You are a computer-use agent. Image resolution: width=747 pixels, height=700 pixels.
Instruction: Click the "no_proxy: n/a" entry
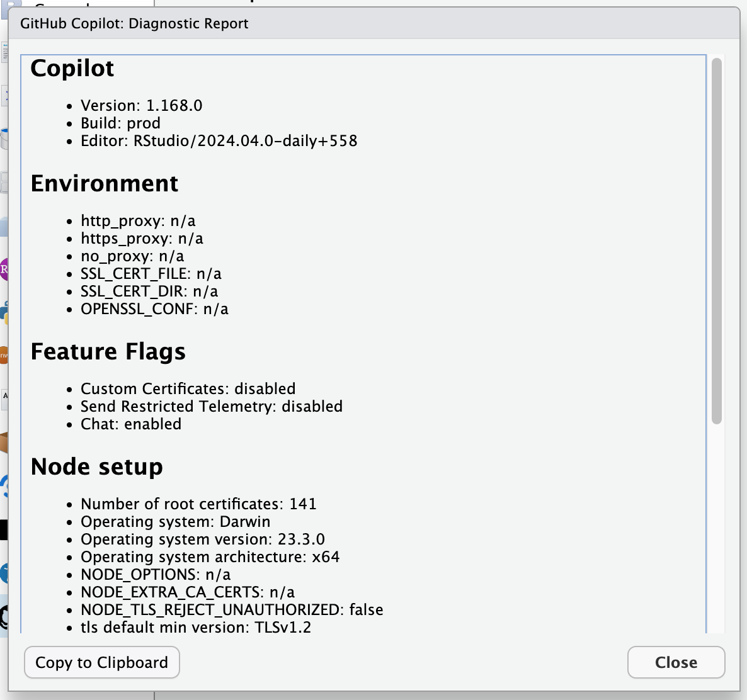132,256
